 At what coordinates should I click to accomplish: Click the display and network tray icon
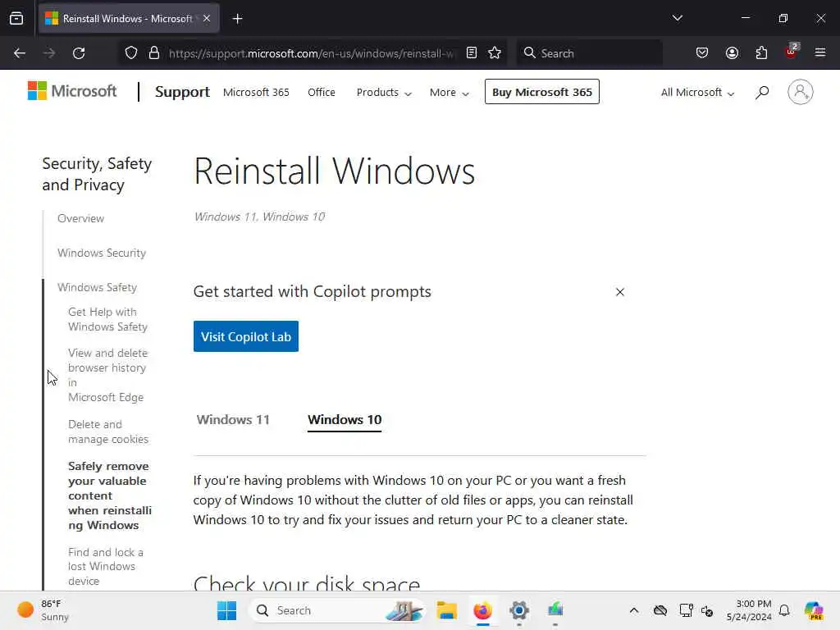tap(686, 610)
